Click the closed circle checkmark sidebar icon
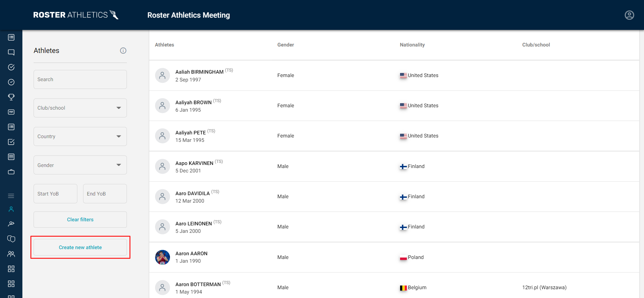Viewport: 644px width, 298px height. click(x=11, y=82)
